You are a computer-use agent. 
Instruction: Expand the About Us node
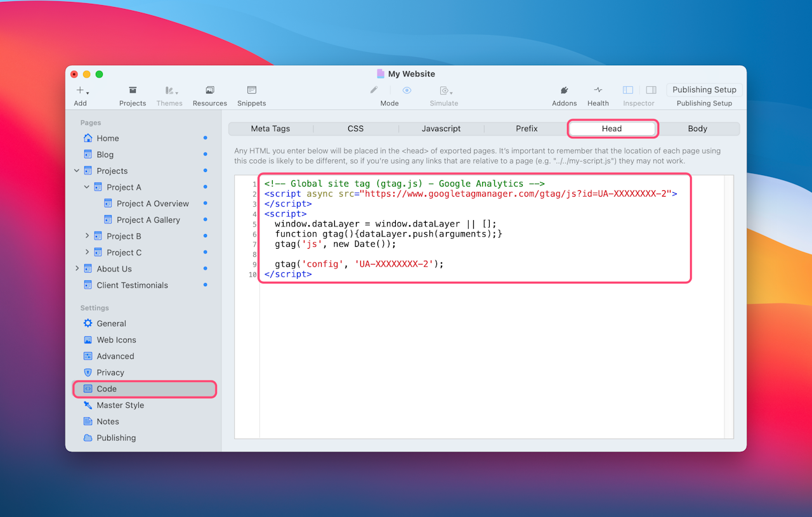77,269
